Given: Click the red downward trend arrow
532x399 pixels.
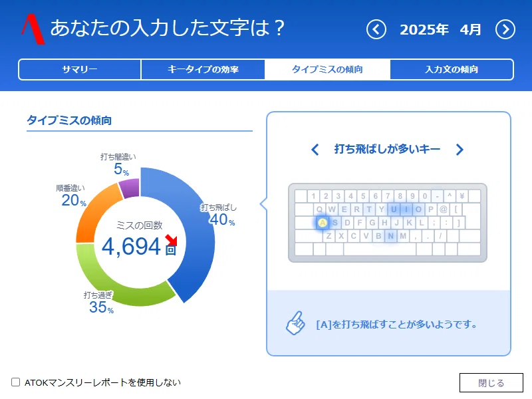Looking at the screenshot, I should [x=172, y=240].
